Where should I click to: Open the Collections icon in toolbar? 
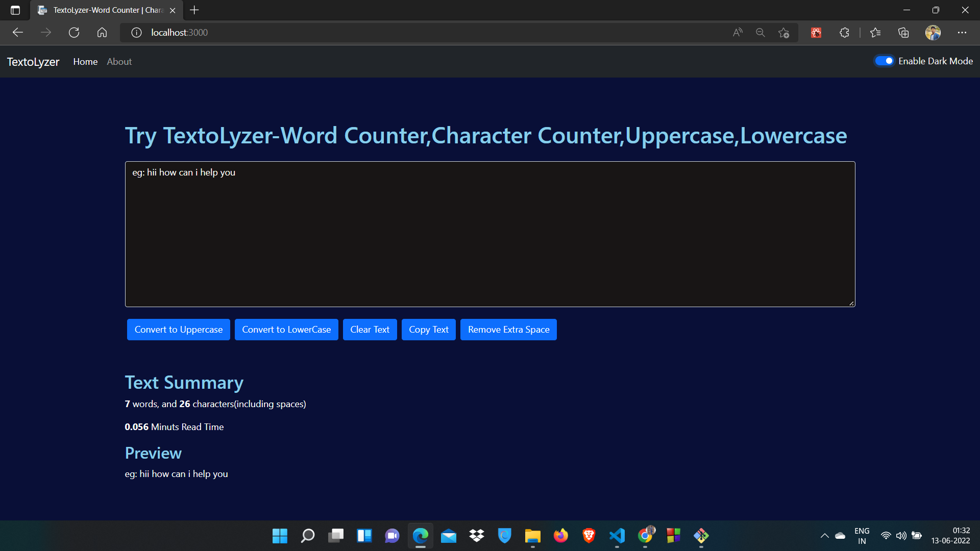click(x=903, y=33)
